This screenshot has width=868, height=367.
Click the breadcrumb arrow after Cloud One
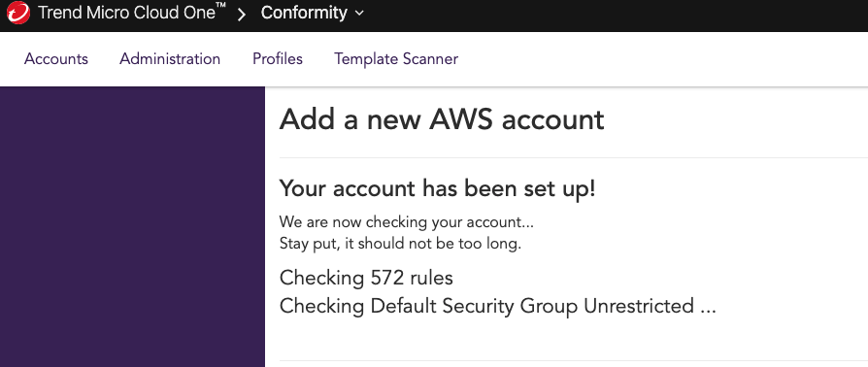[242, 14]
